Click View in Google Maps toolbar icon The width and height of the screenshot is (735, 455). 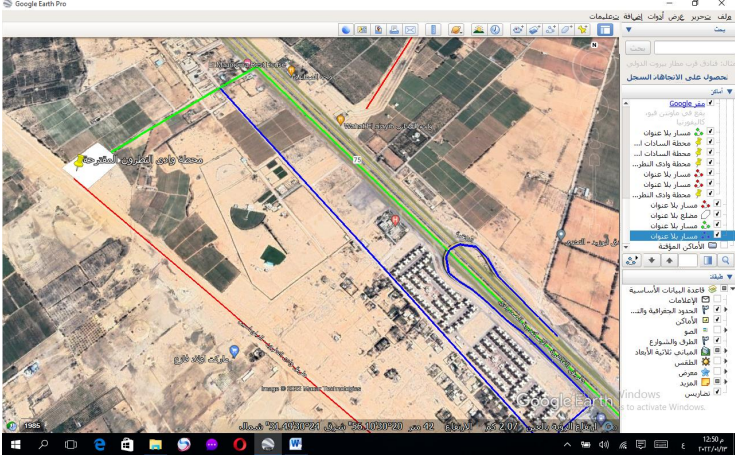(x=362, y=30)
